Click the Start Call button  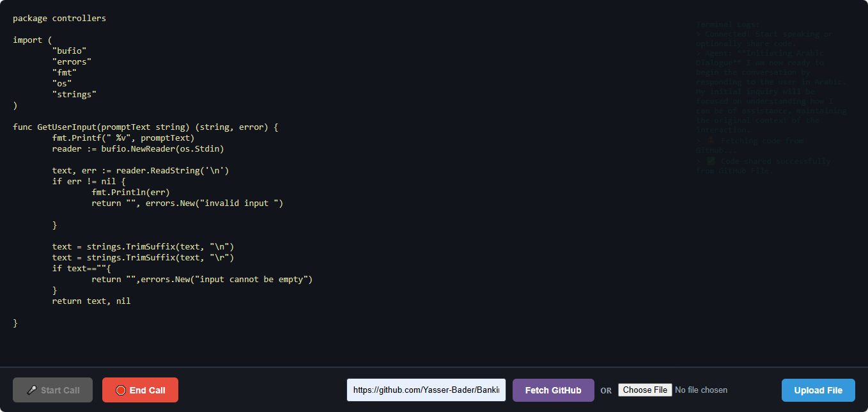52,390
